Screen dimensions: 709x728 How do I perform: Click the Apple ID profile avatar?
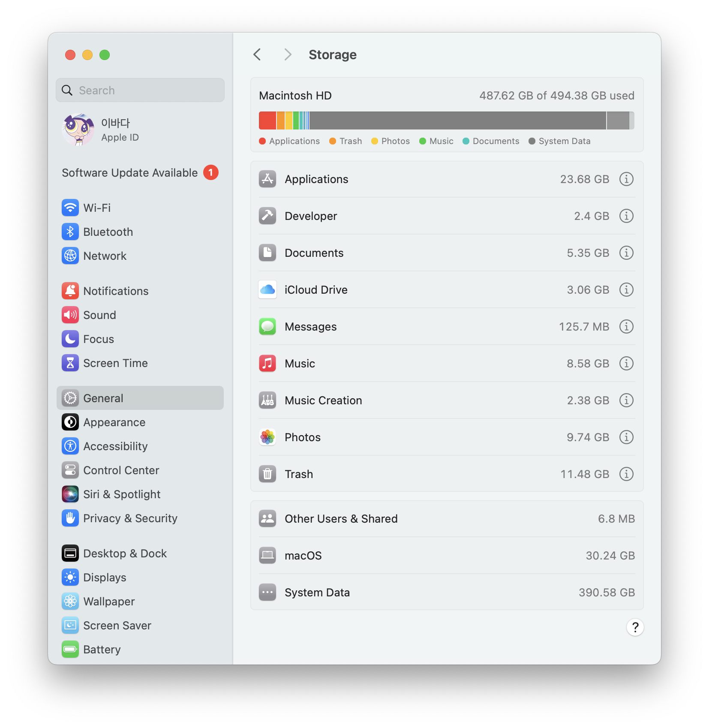tap(78, 130)
